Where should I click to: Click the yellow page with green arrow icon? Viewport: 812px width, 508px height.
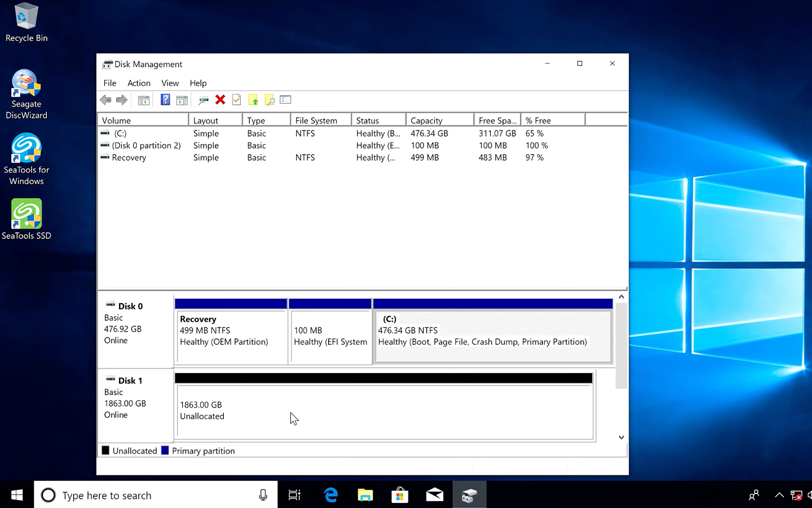point(253,100)
